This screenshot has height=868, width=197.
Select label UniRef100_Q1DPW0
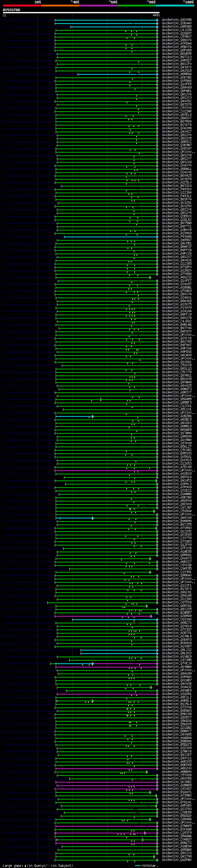(176, 860)
